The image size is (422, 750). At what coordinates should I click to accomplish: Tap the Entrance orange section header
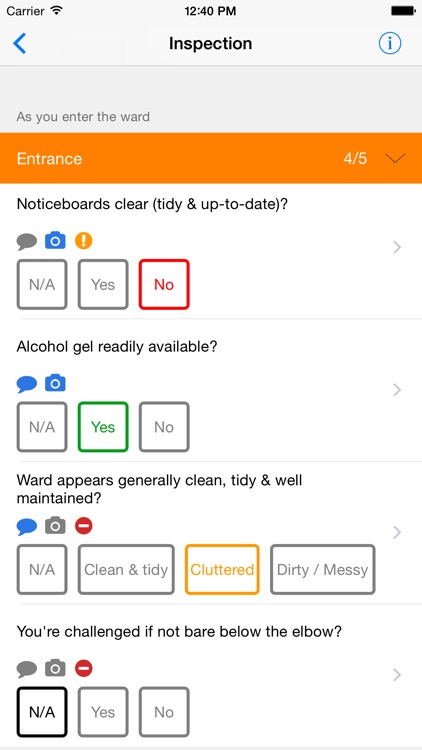(211, 158)
